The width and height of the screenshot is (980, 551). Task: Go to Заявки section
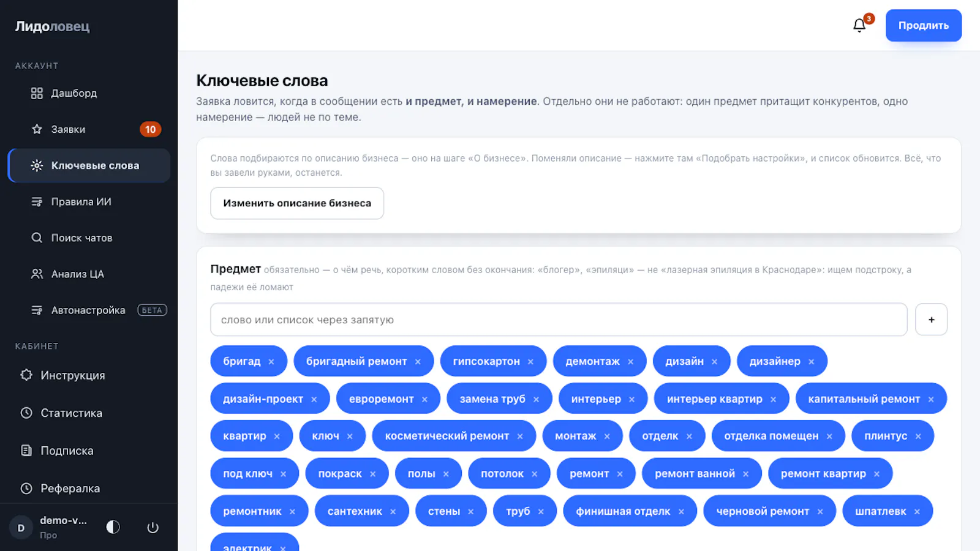(89, 129)
